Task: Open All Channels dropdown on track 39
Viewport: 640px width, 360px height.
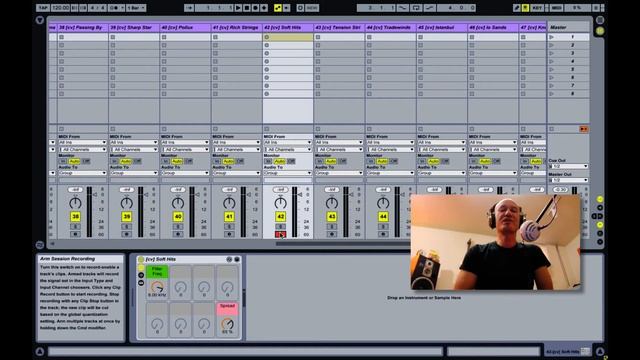Action: 133,149
